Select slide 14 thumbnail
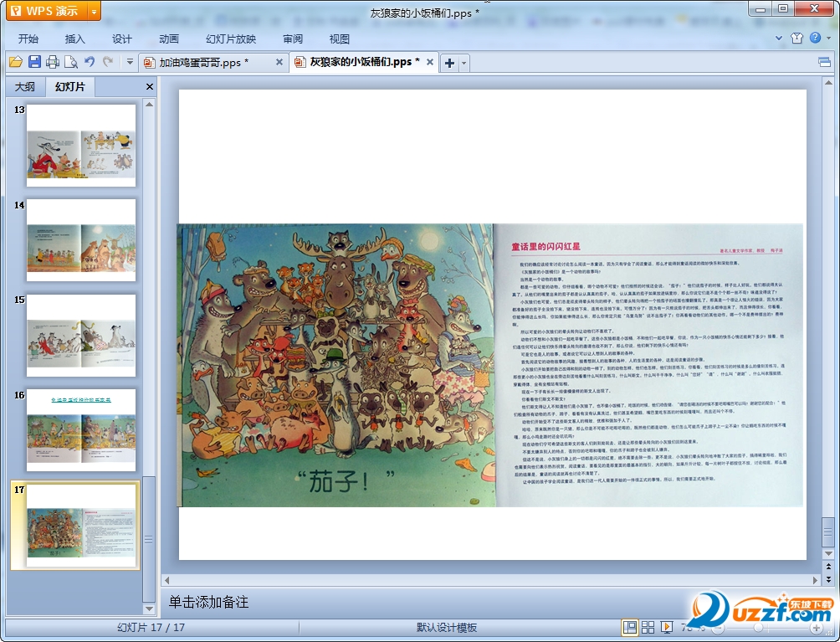This screenshot has width=840, height=642. point(81,240)
